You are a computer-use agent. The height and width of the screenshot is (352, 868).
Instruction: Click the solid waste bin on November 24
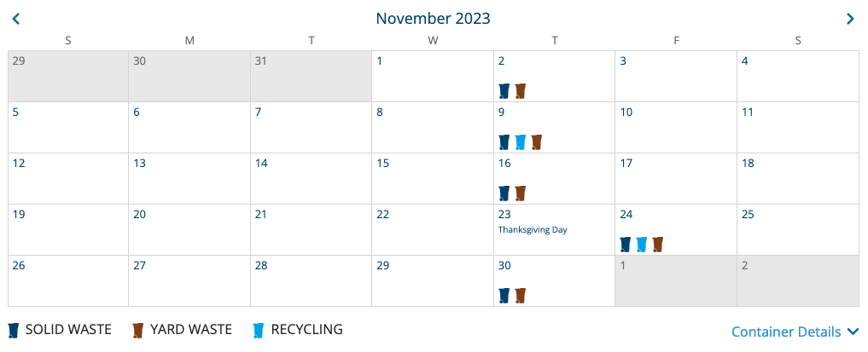pos(626,245)
